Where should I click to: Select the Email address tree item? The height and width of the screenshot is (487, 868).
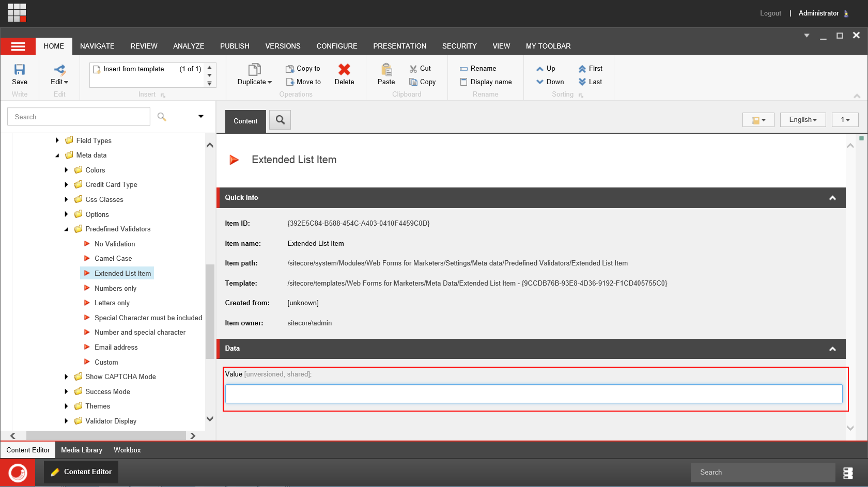click(x=116, y=348)
